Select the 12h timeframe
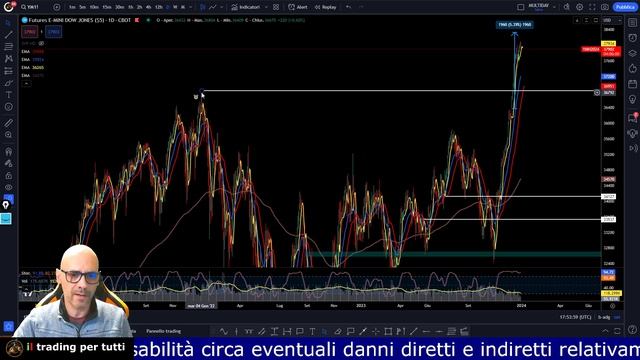Image resolution: width=640 pixels, height=360 pixels. tap(159, 7)
